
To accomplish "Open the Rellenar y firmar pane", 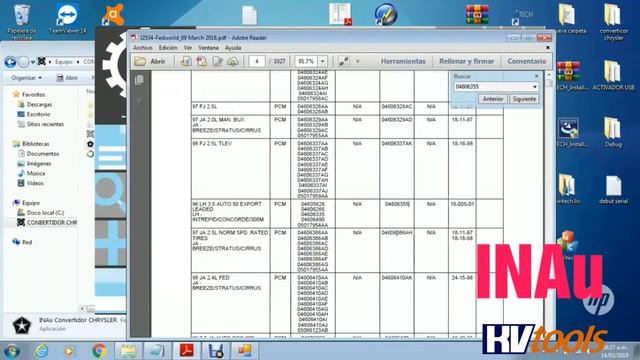I will point(467,61).
